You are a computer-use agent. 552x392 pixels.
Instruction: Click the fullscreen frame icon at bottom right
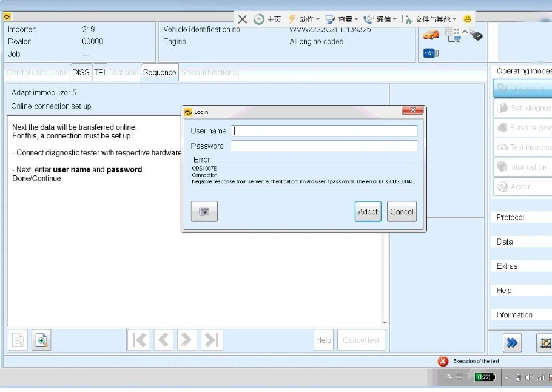(x=545, y=342)
